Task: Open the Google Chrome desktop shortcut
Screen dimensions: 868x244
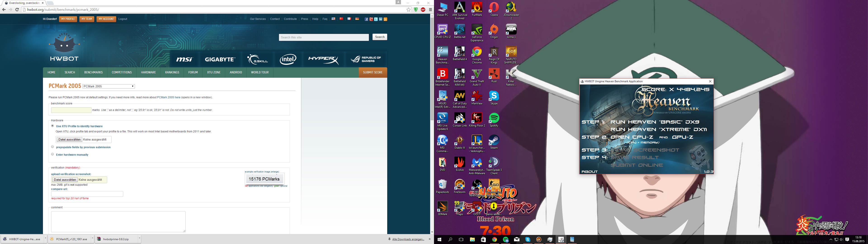Action: pyautogui.click(x=477, y=55)
